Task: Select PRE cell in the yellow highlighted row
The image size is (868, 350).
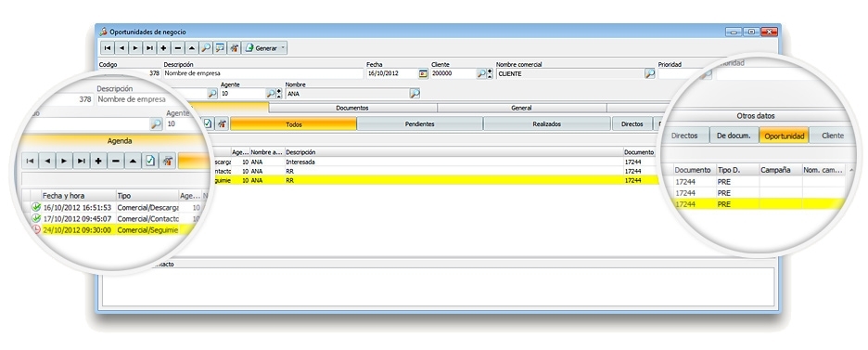Action: [737, 204]
